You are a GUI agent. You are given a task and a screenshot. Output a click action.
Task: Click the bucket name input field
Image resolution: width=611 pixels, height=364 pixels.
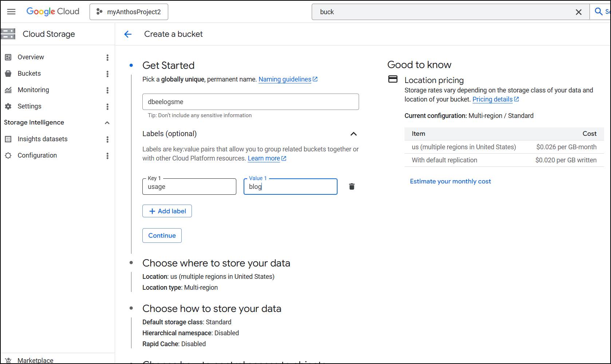click(x=251, y=102)
